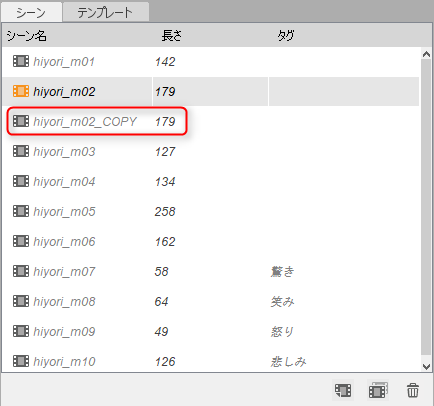The width and height of the screenshot is (434, 406).
Task: Click the orange film icon of hiyori_m02
Action: 21,91
